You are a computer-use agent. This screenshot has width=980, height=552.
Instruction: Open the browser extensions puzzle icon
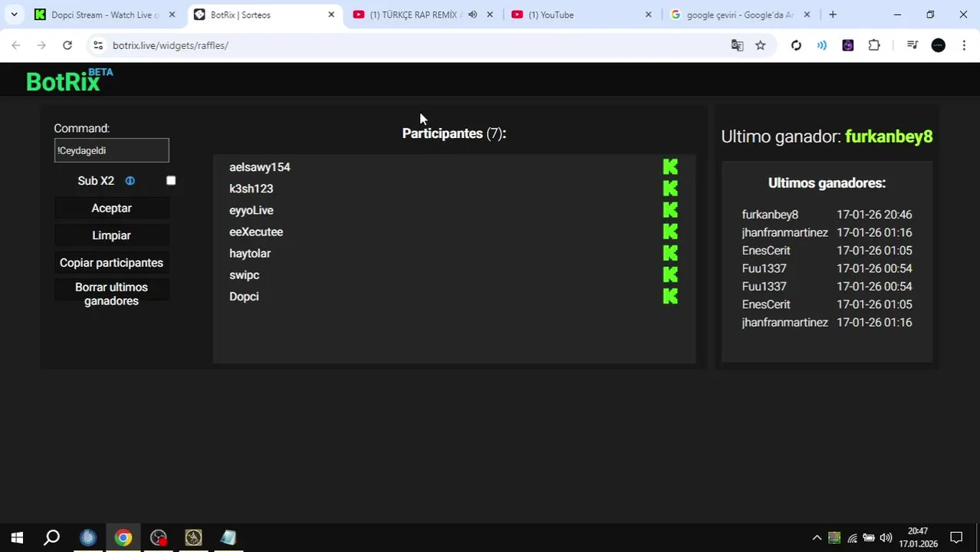click(874, 45)
